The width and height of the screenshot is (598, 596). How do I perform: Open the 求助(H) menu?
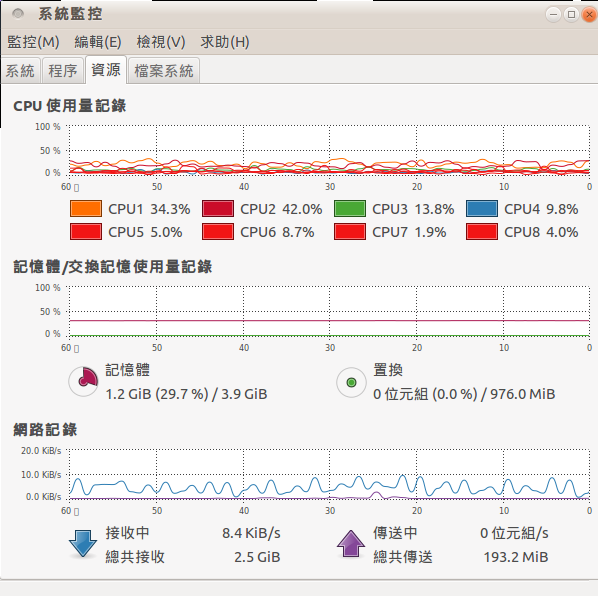coord(225,42)
